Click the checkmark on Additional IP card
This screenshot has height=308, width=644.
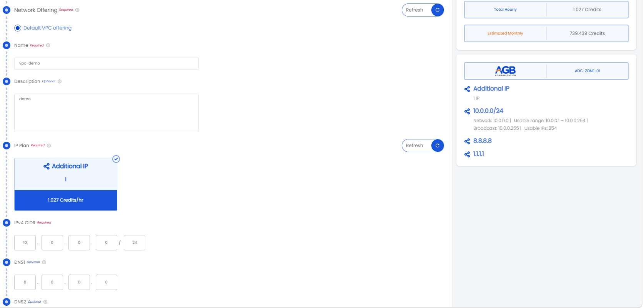(x=116, y=159)
